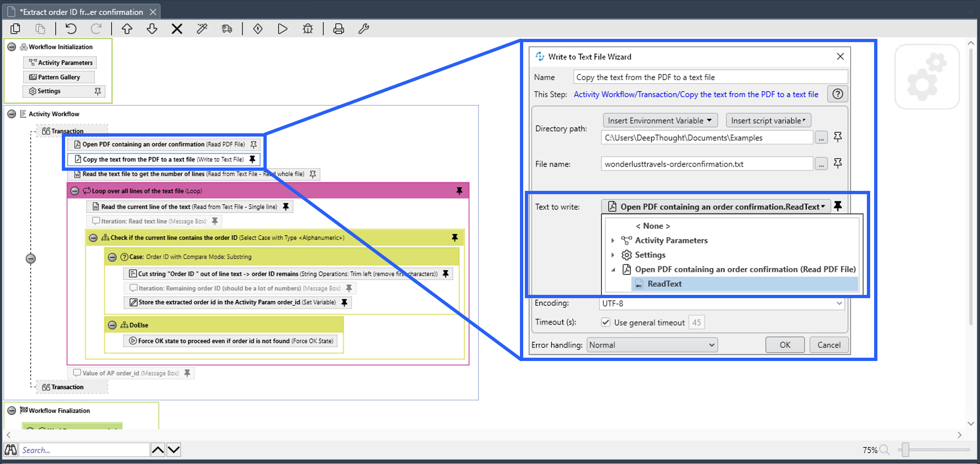The image size is (980, 464).
Task: Expand Activity Parameters in the Text to write tree
Action: 612,240
